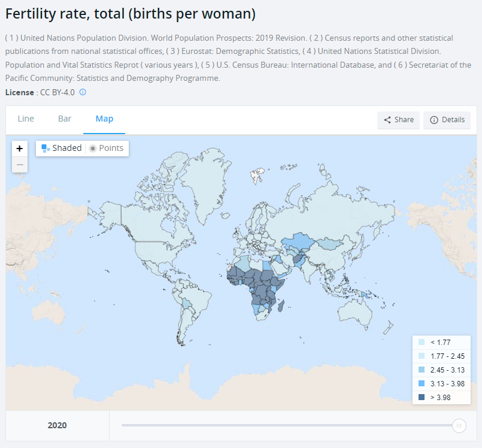Click the < 1.77 legend swatch
The width and height of the screenshot is (482, 448).
[x=422, y=343]
